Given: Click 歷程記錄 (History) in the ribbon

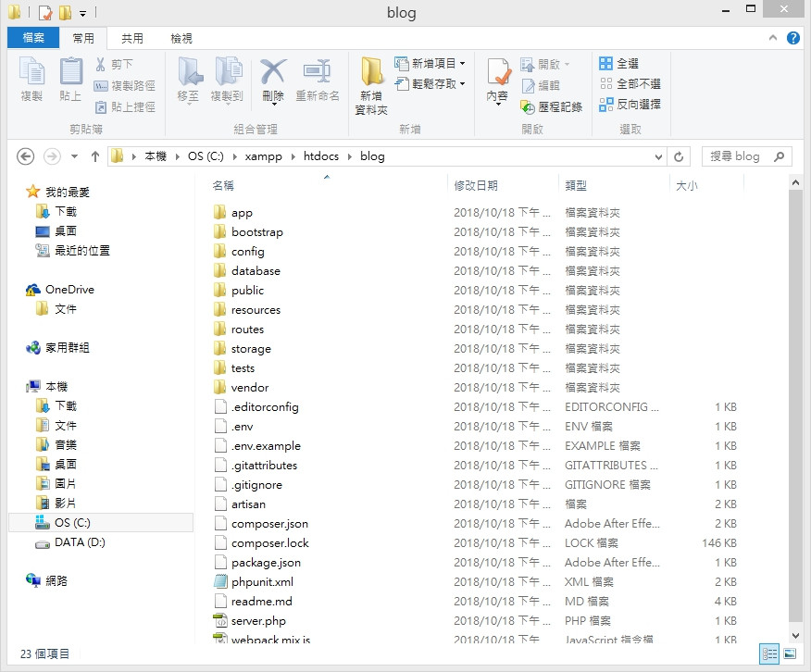Looking at the screenshot, I should coord(552,107).
